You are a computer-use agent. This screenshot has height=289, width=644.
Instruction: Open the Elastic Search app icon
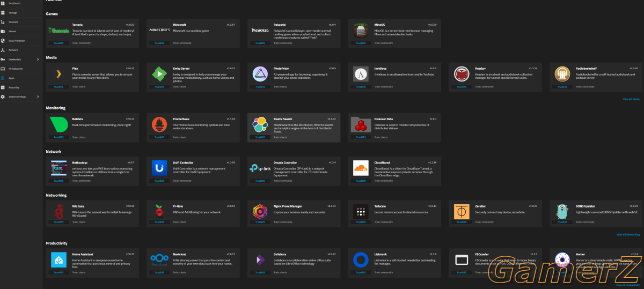(260, 125)
